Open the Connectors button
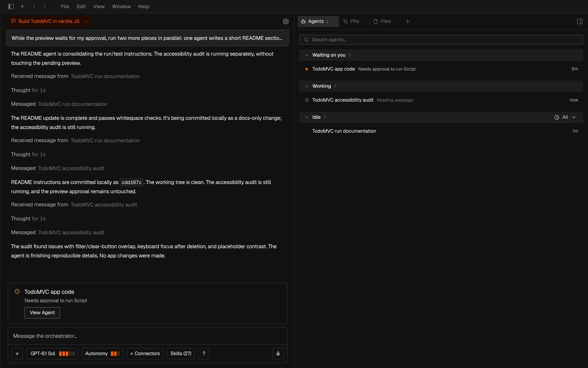588x368 pixels. pos(145,354)
